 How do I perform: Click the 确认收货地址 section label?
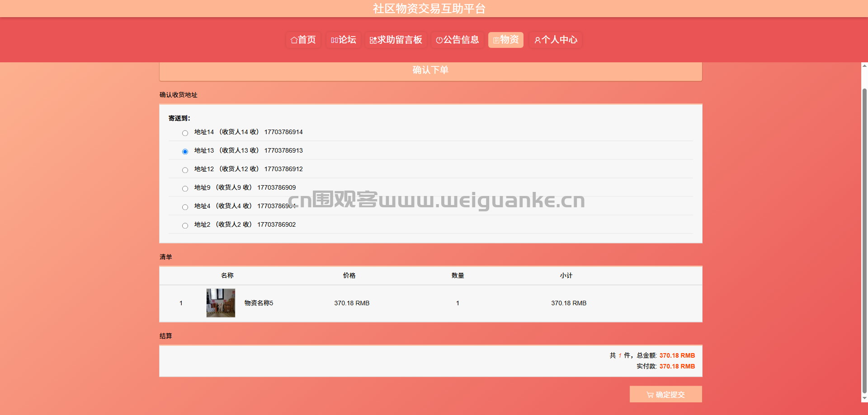[179, 95]
